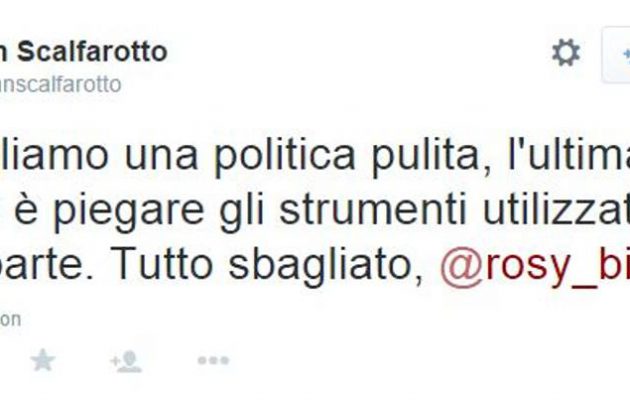The width and height of the screenshot is (630, 400).
Task: Click the word "una" in the first line
Action: point(162,156)
